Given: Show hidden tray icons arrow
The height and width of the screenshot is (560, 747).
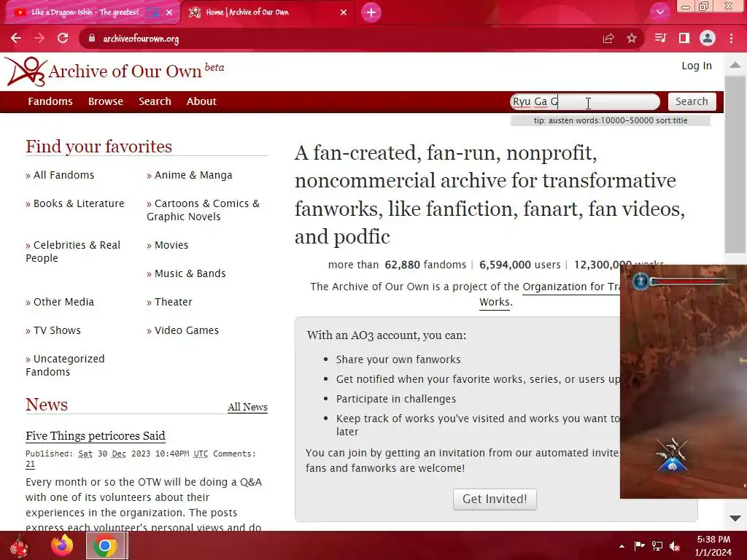Looking at the screenshot, I should point(622,546).
